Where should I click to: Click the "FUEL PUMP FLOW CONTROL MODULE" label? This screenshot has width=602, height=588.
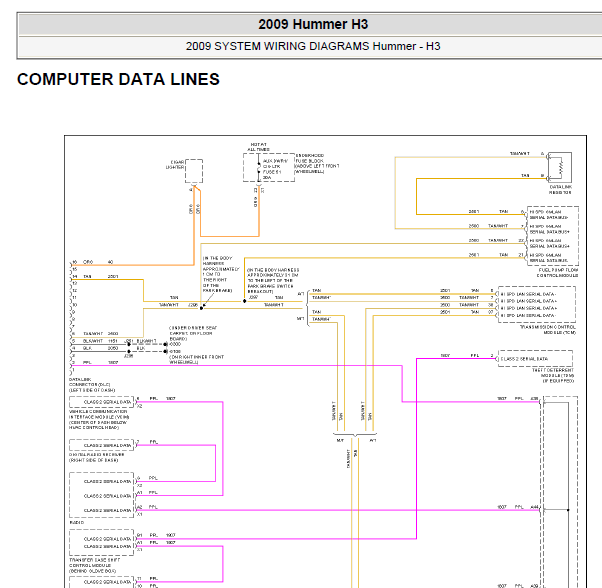click(x=557, y=273)
